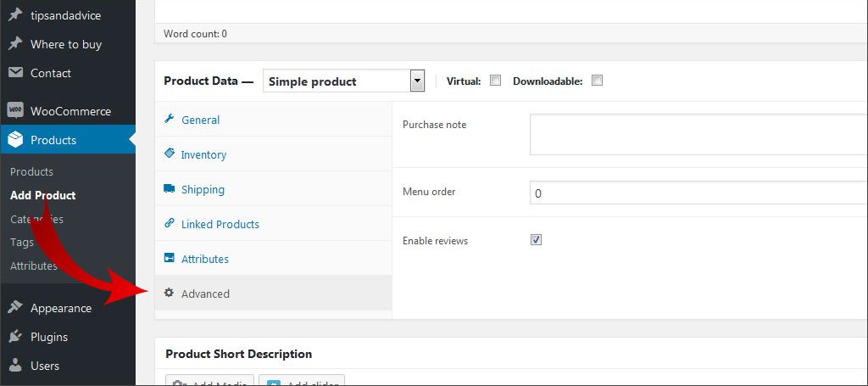Uncheck the Enable reviews checkbox
Viewport: 868px width, 386px height.
pyautogui.click(x=536, y=240)
